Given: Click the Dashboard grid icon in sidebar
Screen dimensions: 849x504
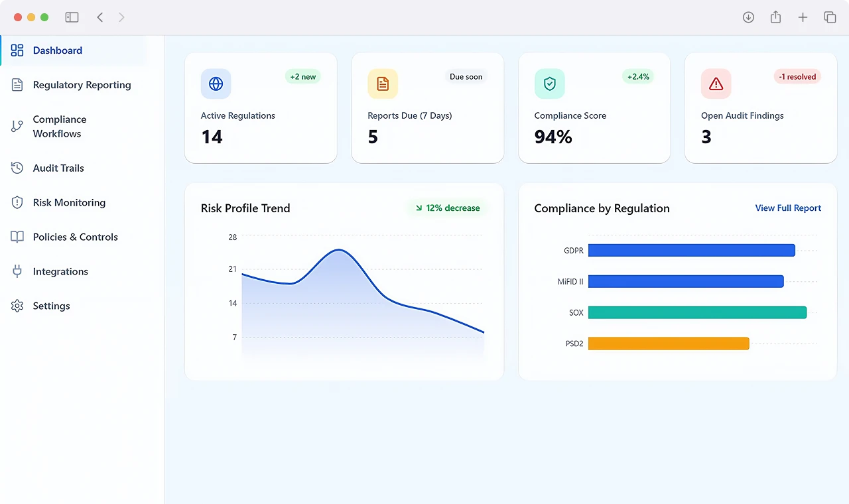Looking at the screenshot, I should tap(17, 50).
